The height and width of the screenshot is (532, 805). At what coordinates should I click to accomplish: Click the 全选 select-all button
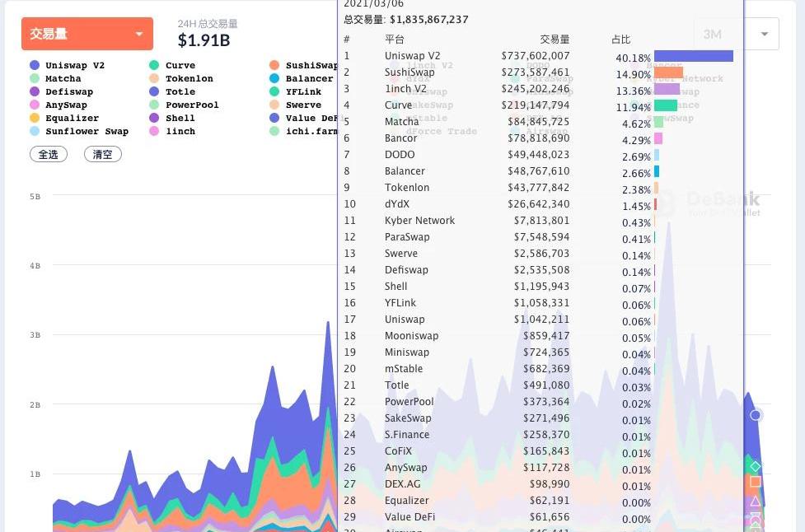pyautogui.click(x=49, y=154)
